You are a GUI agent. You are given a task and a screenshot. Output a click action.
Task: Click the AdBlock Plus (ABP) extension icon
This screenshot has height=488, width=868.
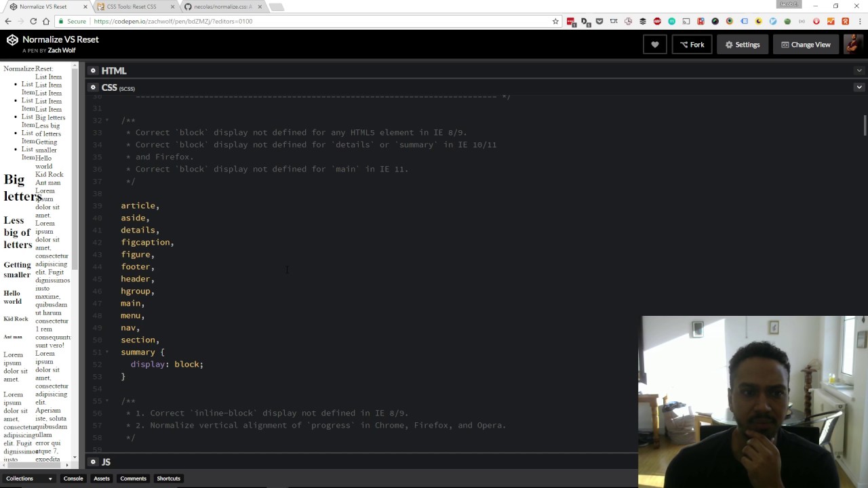(657, 22)
